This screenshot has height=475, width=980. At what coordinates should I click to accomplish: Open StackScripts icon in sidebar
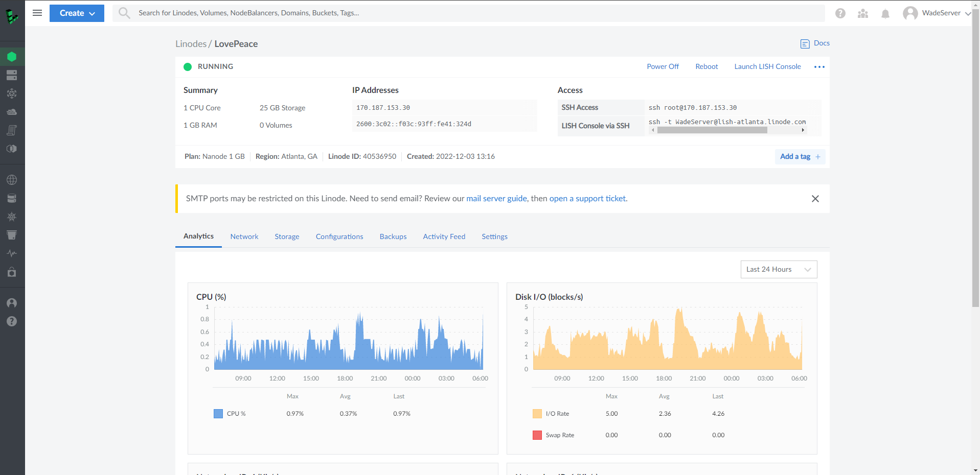[x=12, y=130]
